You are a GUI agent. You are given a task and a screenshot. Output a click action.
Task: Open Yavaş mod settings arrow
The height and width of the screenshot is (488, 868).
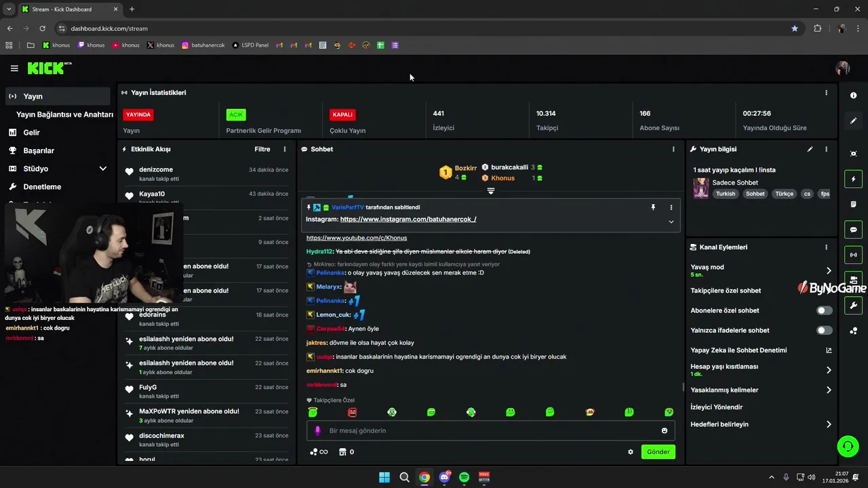point(828,270)
